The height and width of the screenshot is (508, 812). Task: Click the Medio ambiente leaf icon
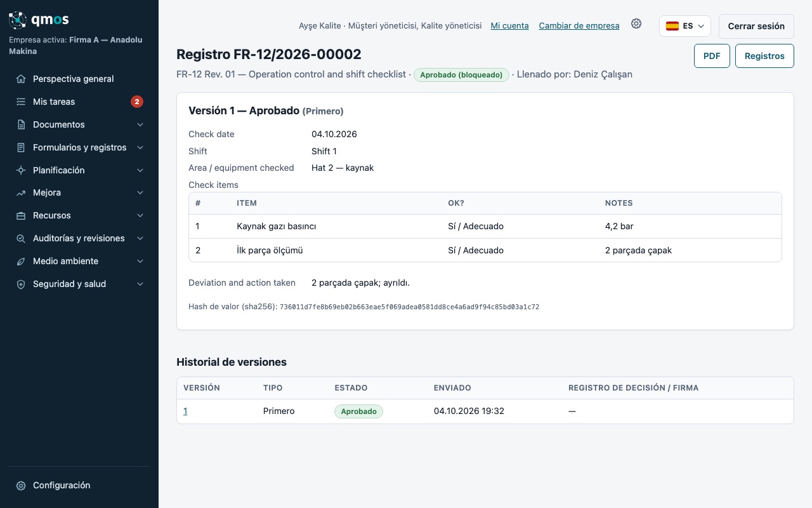pos(21,262)
